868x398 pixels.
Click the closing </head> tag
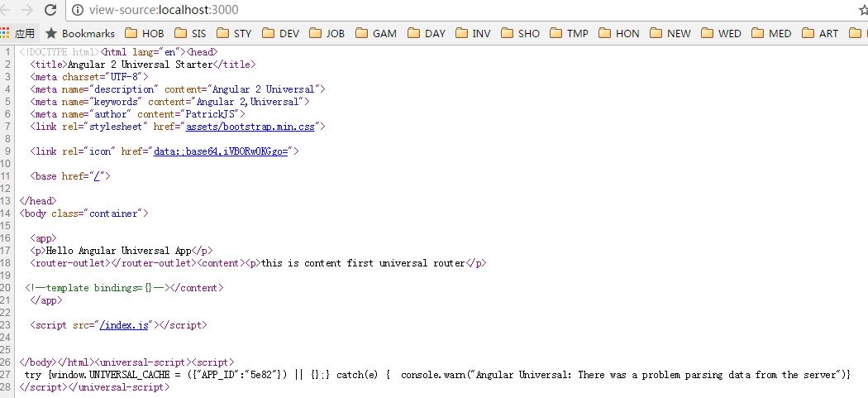pos(38,201)
